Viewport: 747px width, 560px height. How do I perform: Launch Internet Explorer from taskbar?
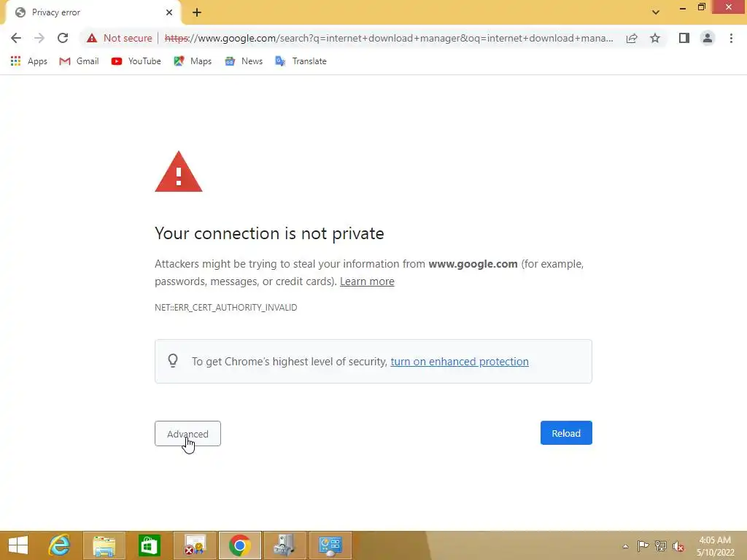(x=60, y=545)
